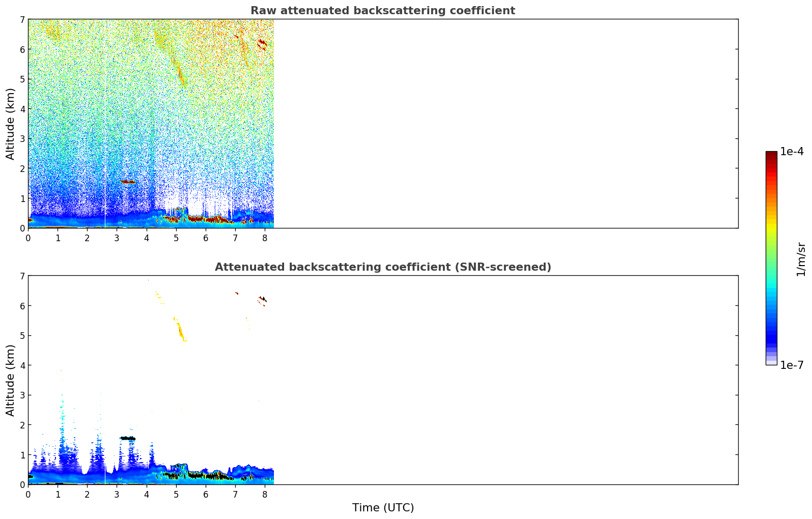This screenshot has height=519, width=812.
Task: Click the 1e-7 label on colorbar
Action: pyautogui.click(x=792, y=365)
